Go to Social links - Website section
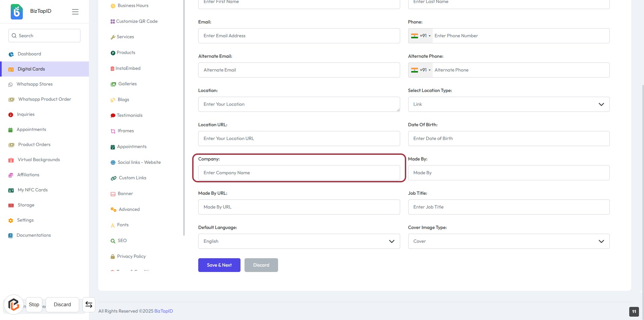Screen dimensions: 644x320 139,163
